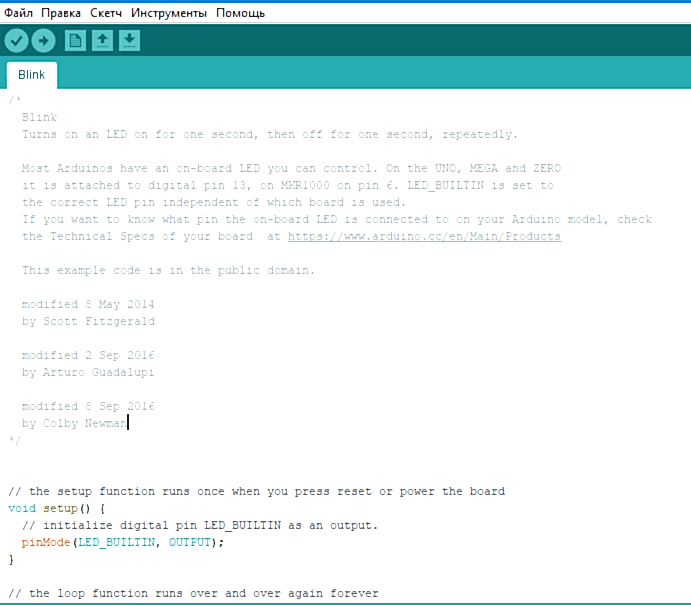This screenshot has width=691, height=605.
Task: Open the Помощь menu
Action: (x=241, y=13)
